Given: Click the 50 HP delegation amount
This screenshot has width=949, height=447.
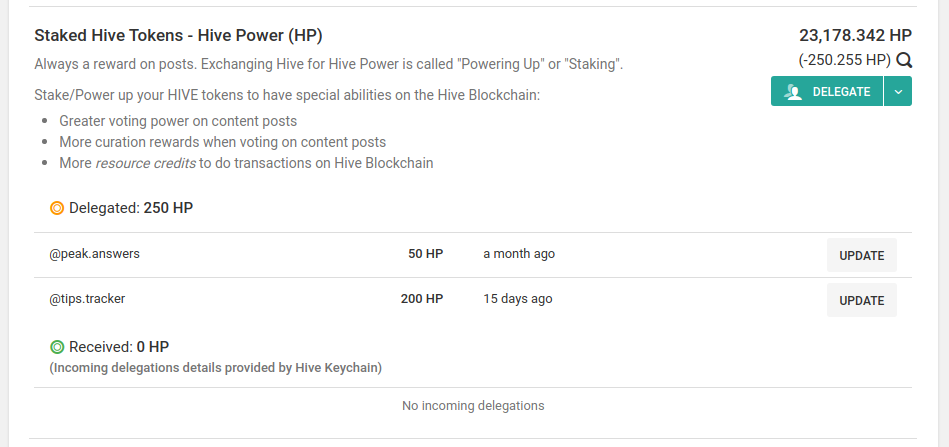Looking at the screenshot, I should 426,254.
